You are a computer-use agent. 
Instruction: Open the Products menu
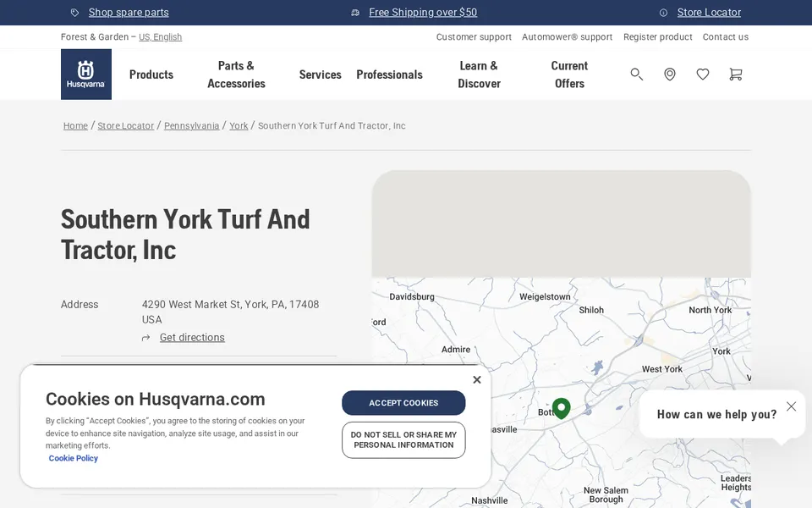pos(151,75)
